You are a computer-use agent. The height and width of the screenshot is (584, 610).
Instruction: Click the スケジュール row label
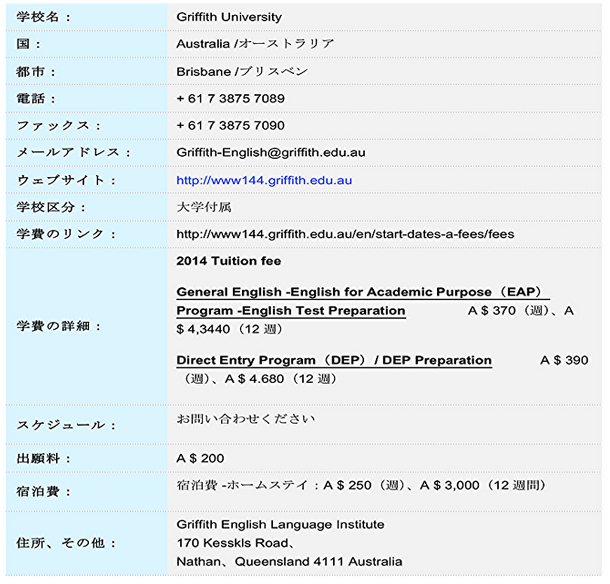(66, 425)
